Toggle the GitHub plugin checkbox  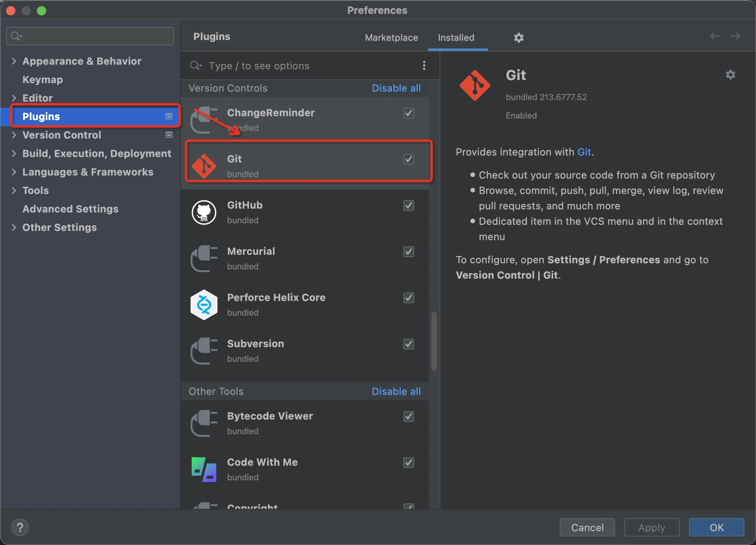tap(409, 206)
